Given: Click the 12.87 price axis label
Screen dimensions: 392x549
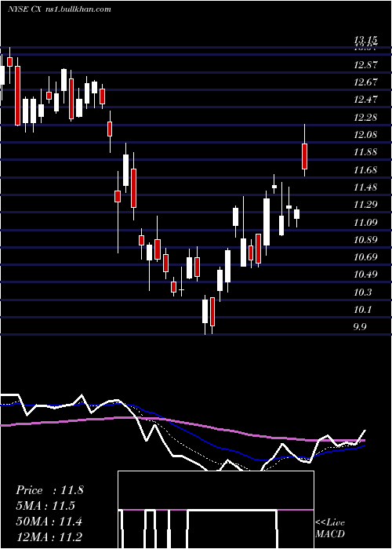Looking at the screenshot, I should click(366, 65).
